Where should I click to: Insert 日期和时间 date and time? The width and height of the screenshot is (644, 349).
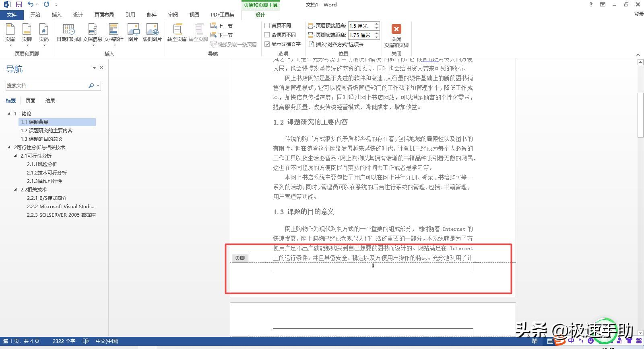click(68, 33)
